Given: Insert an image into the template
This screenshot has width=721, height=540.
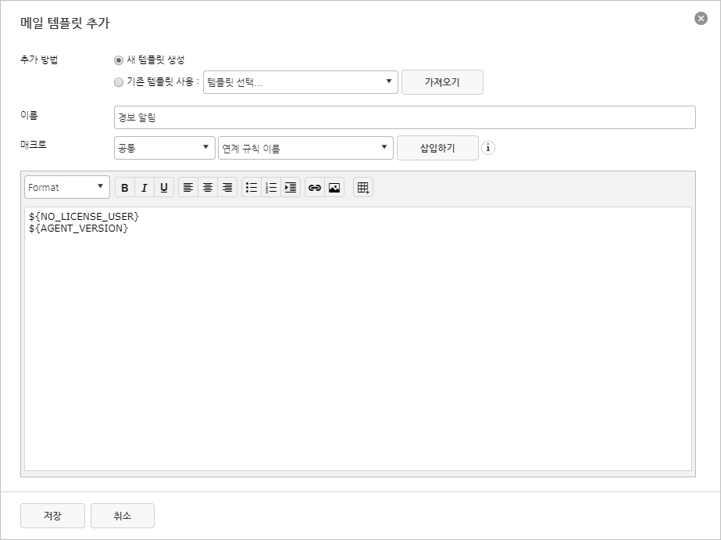Looking at the screenshot, I should click(334, 187).
